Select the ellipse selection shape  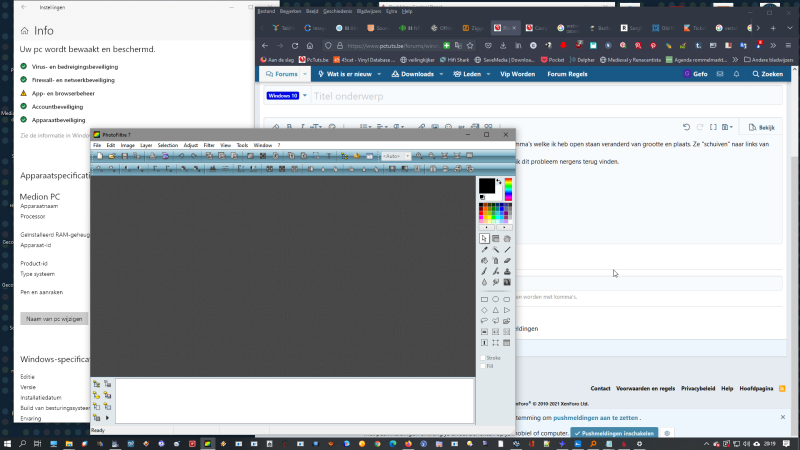point(496,299)
